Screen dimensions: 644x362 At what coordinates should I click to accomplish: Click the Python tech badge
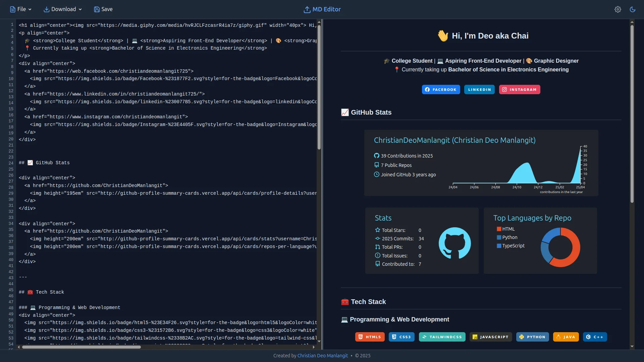coord(533,337)
